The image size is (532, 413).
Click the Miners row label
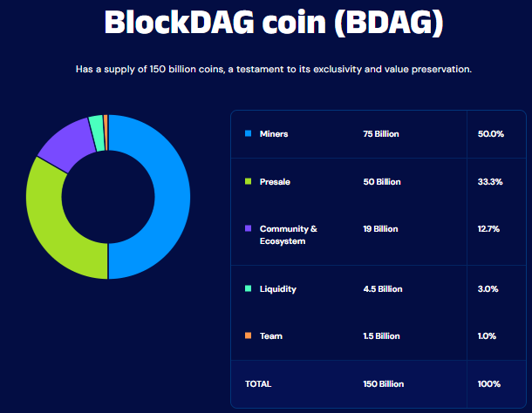click(x=274, y=134)
